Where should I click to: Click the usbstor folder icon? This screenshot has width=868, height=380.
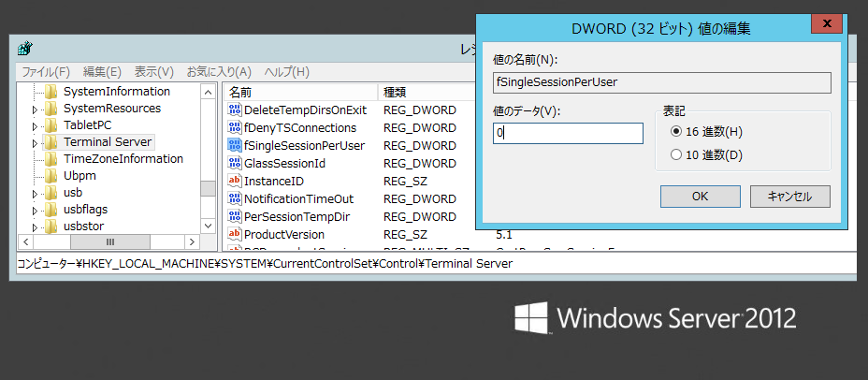coord(51,227)
